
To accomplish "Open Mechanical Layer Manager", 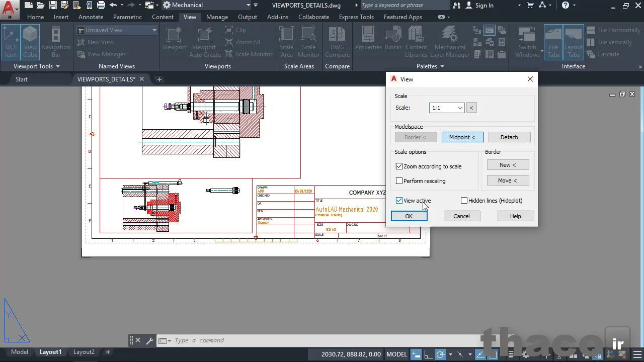I will pyautogui.click(x=450, y=42).
